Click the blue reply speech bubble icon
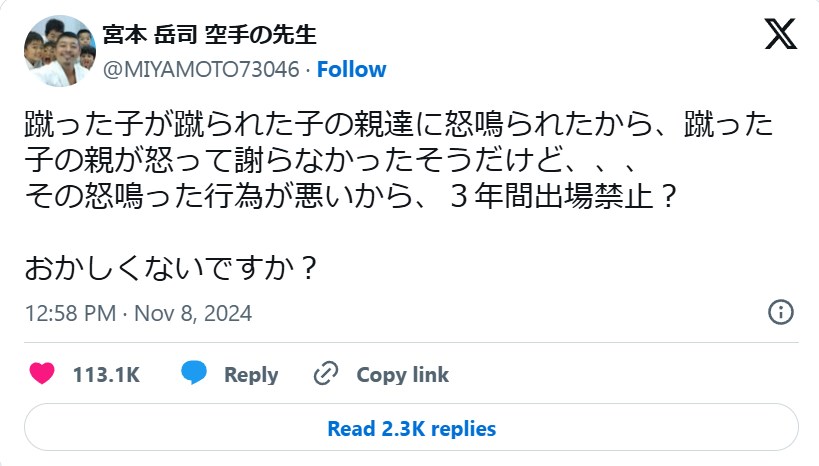The width and height of the screenshot is (819, 466). tap(194, 374)
